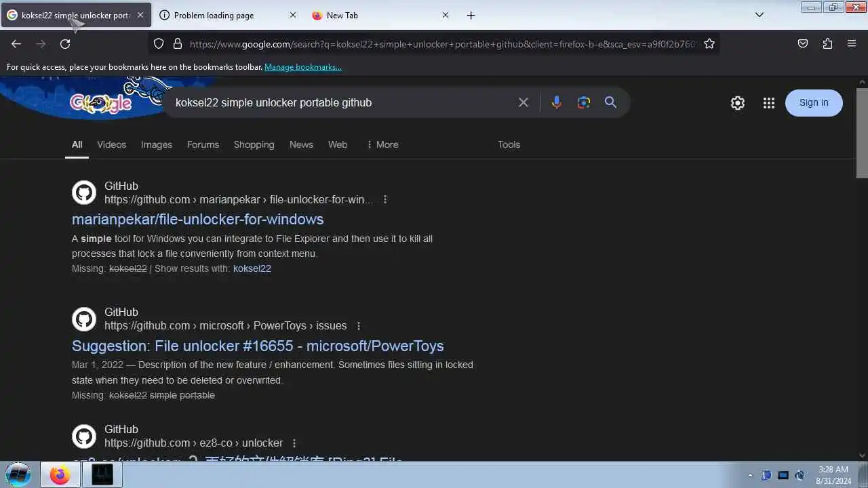Image resolution: width=868 pixels, height=488 pixels.
Task: Open options menu for ez8-co unlocker result
Action: pyautogui.click(x=294, y=443)
